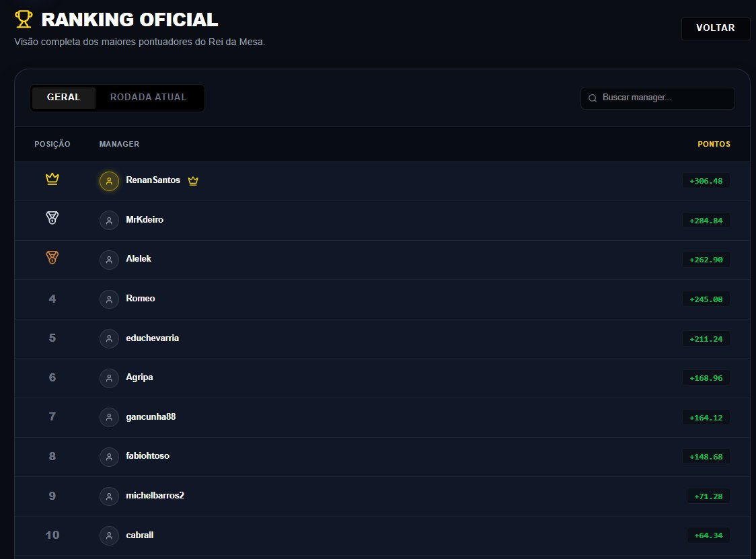This screenshot has width=756, height=559.
Task: Open manager MrKdeiro name
Action: pyautogui.click(x=145, y=219)
